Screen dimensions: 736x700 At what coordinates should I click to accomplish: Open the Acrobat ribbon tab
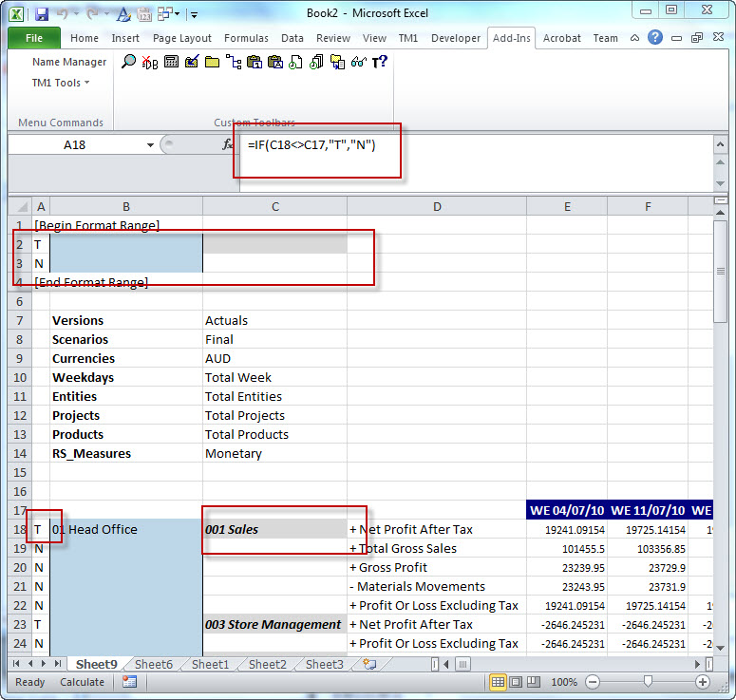tap(562, 38)
